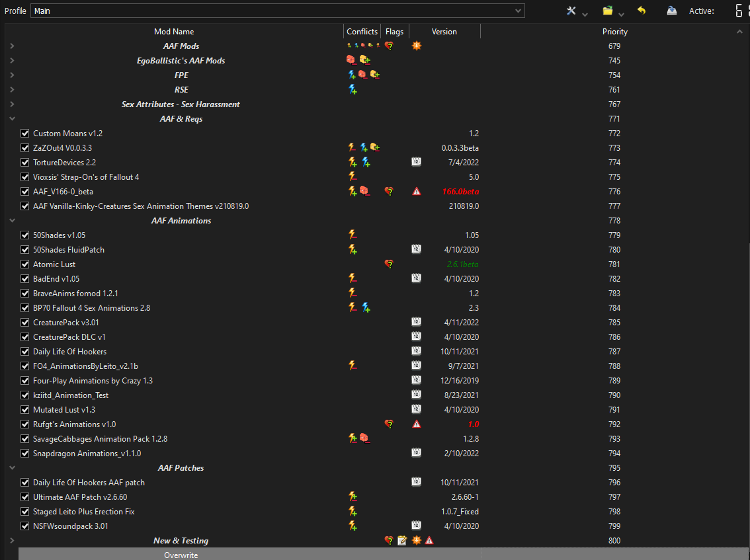Open the folder icon in the toolbar
750x560 pixels.
click(x=607, y=11)
